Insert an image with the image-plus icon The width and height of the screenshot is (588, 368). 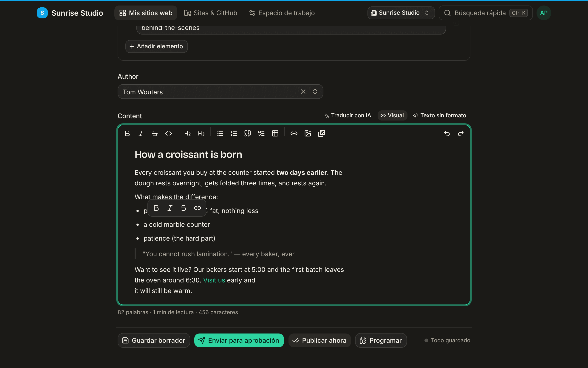pos(308,133)
